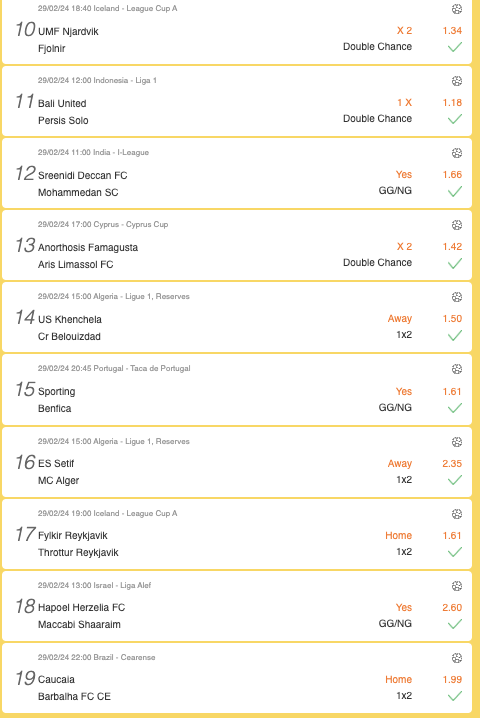
Task: Click the soccer ball icon for Hapoel Herzelia
Action: pyautogui.click(x=457, y=586)
